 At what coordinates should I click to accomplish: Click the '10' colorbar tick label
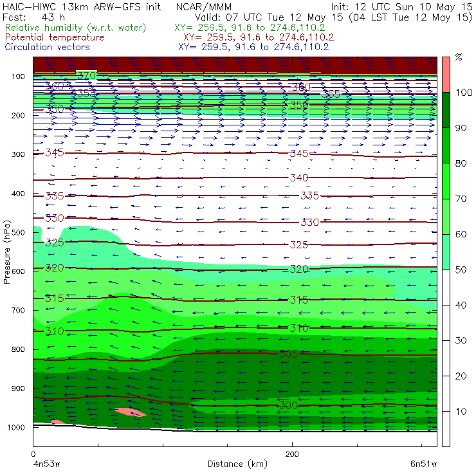pos(461,411)
